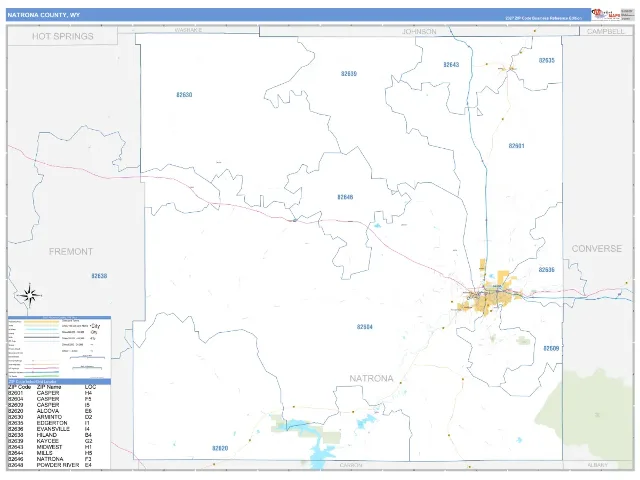
Task: Select the EDGERTON index row
Action: click(50, 423)
